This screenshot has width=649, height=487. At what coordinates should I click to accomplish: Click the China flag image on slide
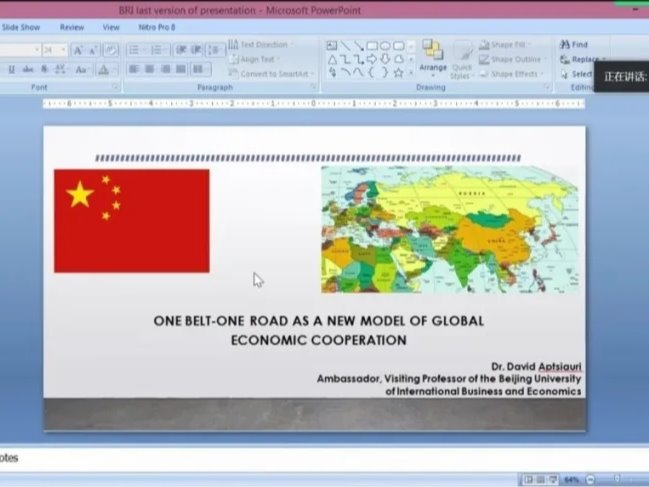coord(131,220)
